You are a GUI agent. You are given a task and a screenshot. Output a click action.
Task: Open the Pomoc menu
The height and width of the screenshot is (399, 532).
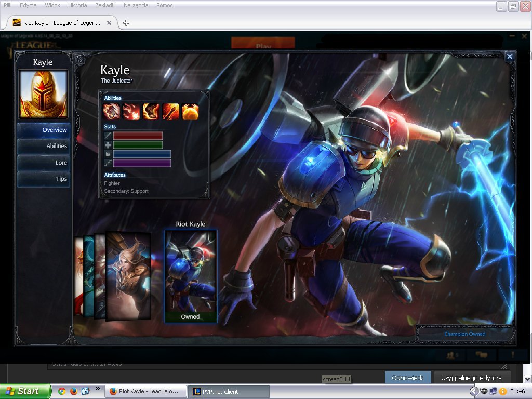(x=165, y=5)
